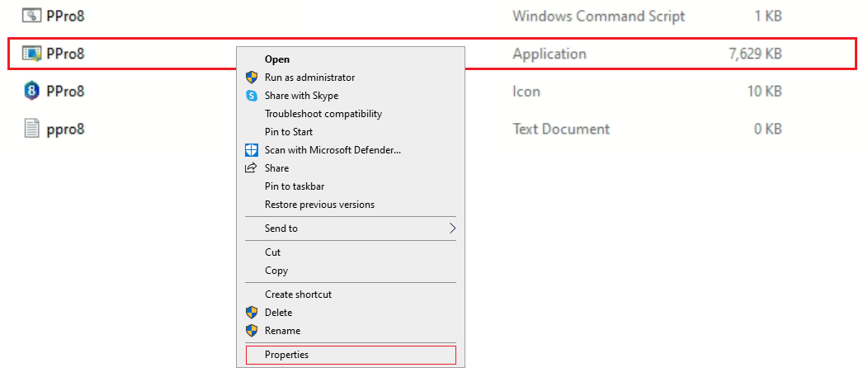Click the ppro8 text document icon
Screen dimensions: 868x377
point(31,129)
